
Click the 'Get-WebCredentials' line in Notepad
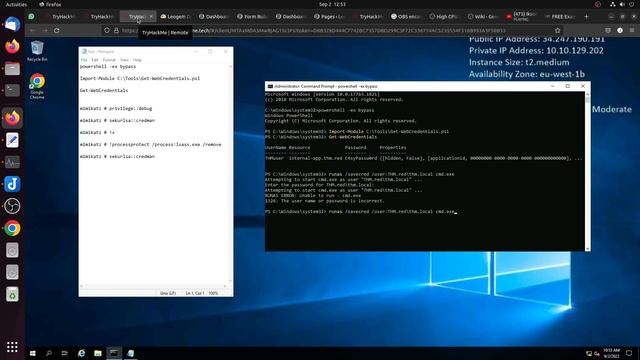point(104,91)
